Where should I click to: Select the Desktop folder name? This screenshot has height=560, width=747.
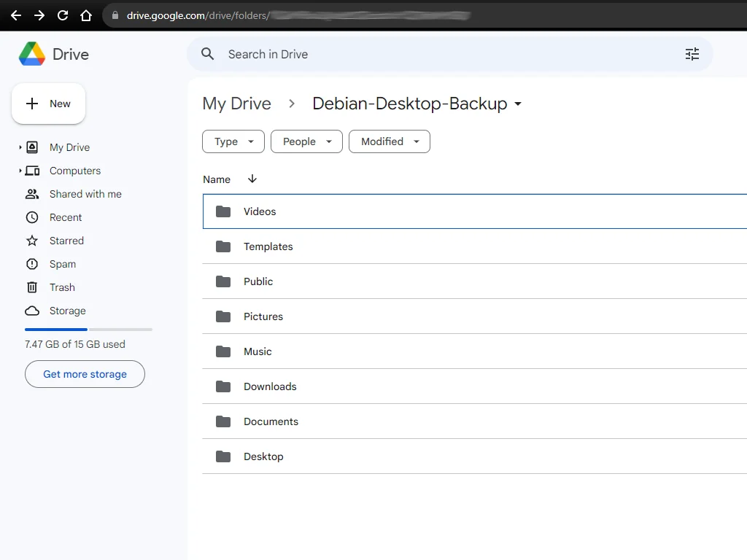(x=263, y=456)
